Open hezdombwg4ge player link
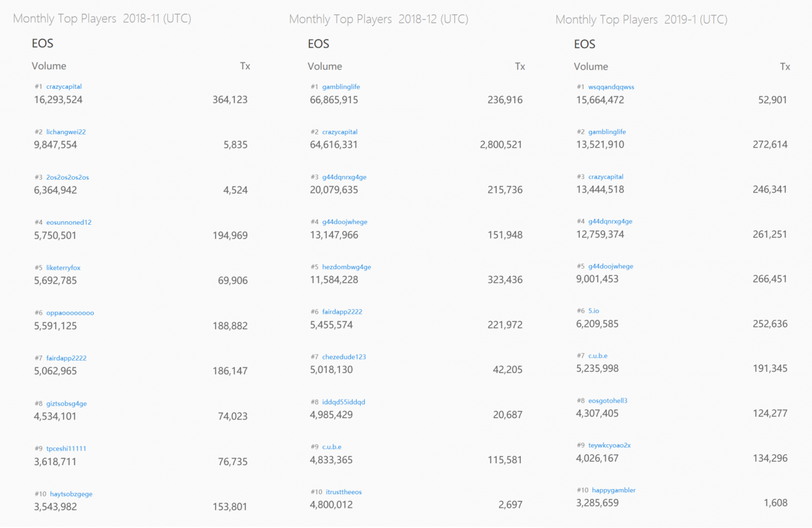 (347, 267)
